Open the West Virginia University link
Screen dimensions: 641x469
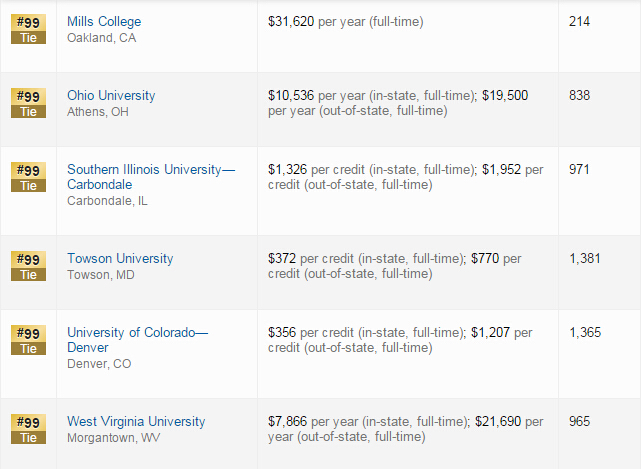pyautogui.click(x=136, y=421)
